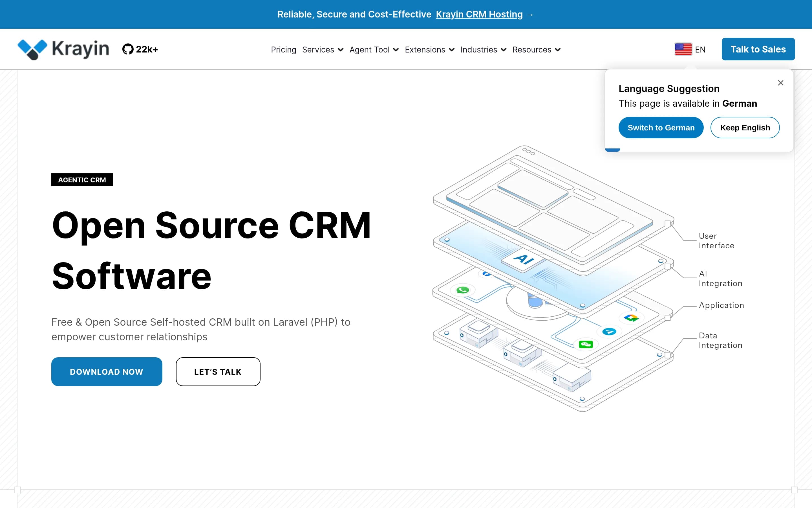This screenshot has height=508, width=812.
Task: Click the DOWNLOAD NOW button
Action: coord(107,372)
